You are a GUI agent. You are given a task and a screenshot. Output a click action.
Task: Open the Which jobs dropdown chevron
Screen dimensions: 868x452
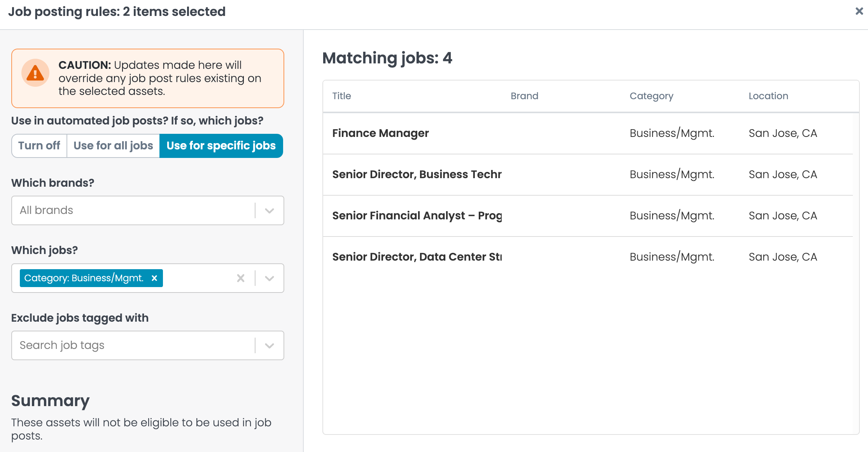pyautogui.click(x=269, y=278)
